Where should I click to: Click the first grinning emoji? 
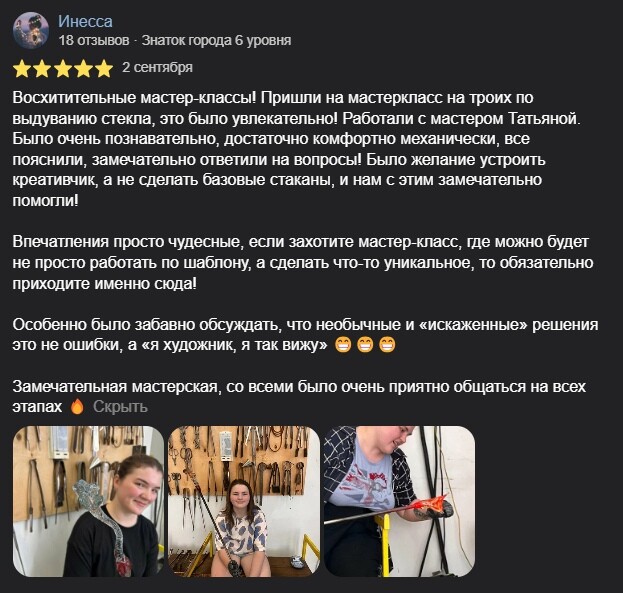click(342, 345)
